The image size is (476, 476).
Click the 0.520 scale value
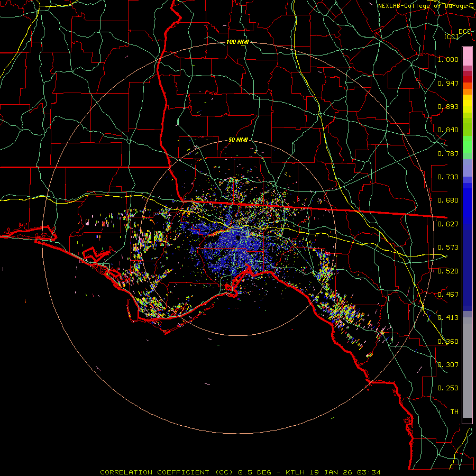(448, 271)
